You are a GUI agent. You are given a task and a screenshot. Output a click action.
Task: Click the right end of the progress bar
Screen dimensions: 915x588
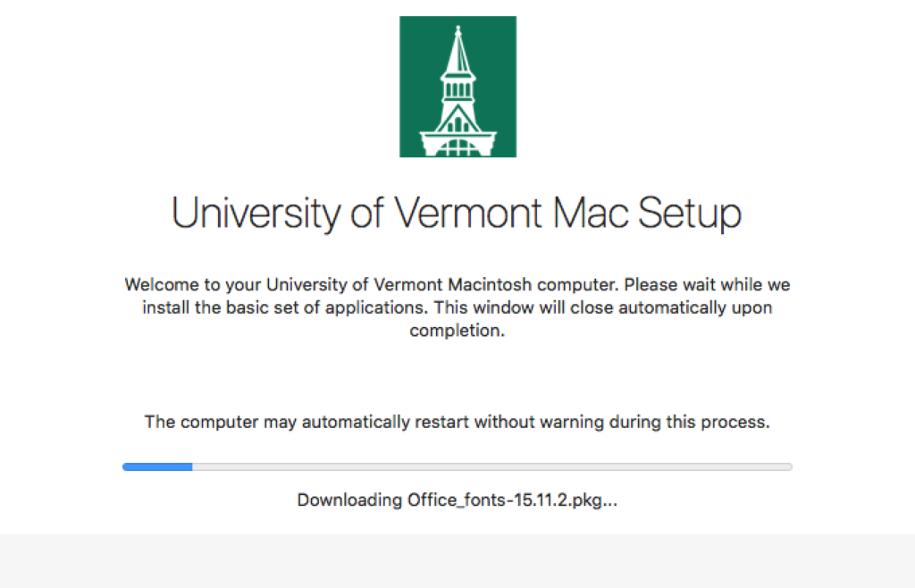786,466
